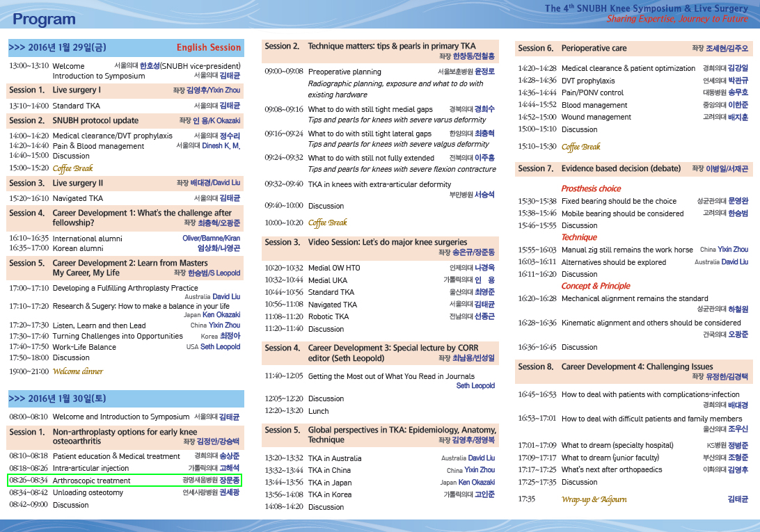Select the Prosthesis choice subheading

(x=591, y=188)
